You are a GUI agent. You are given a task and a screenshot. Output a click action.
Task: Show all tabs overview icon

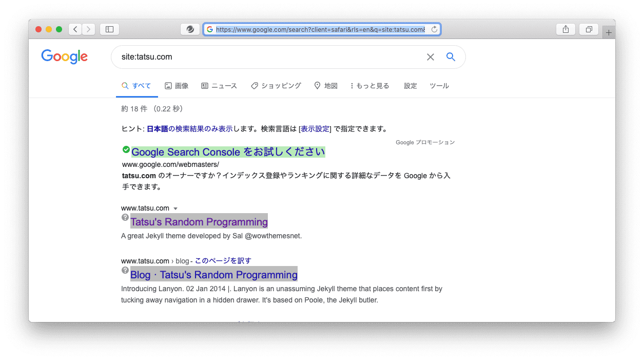pos(589,29)
